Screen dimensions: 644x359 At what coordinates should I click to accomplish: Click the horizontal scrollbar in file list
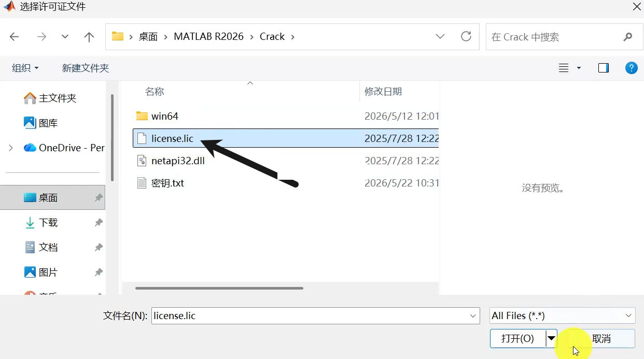tap(219, 288)
